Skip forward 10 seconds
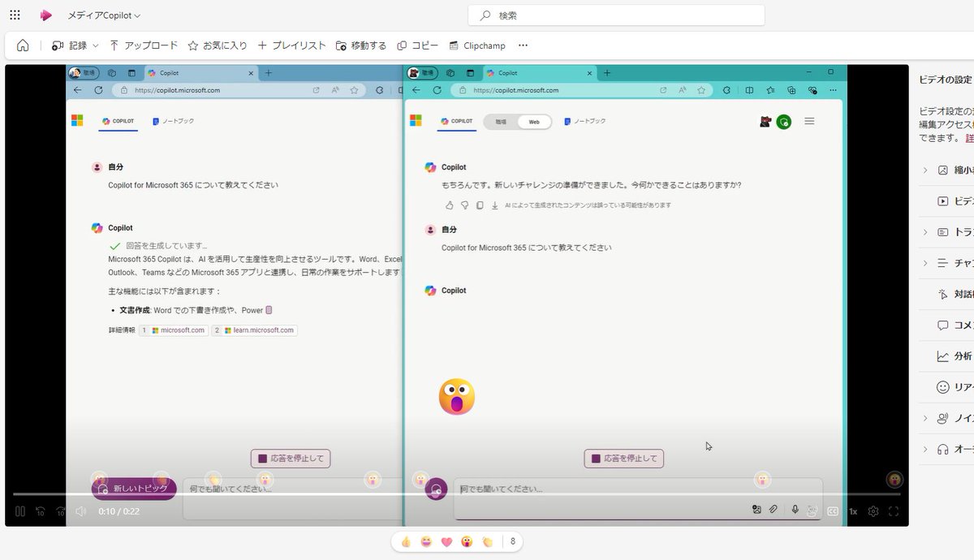 tap(60, 511)
